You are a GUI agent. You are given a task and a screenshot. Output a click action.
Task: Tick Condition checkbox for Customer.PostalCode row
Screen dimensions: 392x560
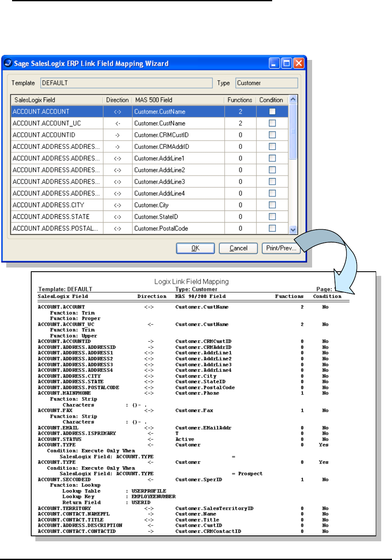click(272, 228)
